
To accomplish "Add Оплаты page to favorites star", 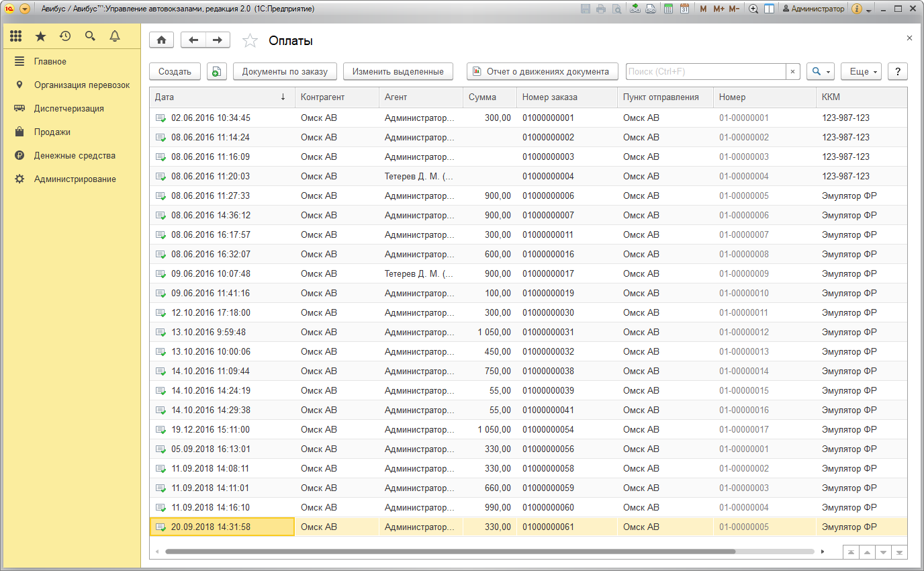I will [250, 41].
